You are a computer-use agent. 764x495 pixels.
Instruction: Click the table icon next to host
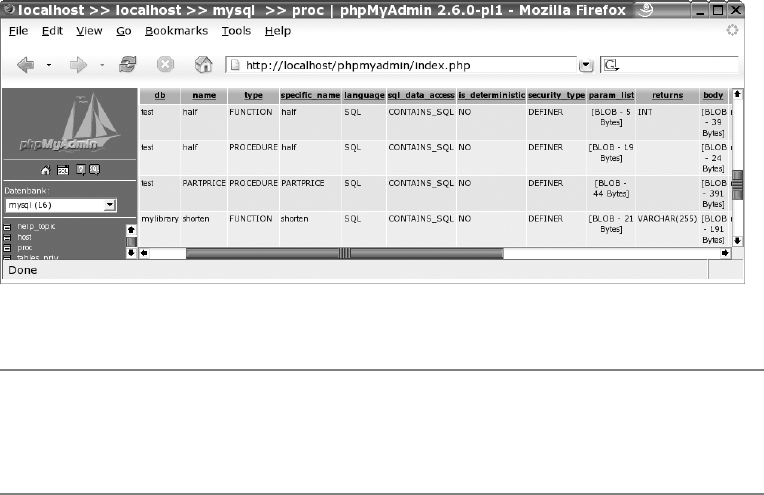[7, 238]
